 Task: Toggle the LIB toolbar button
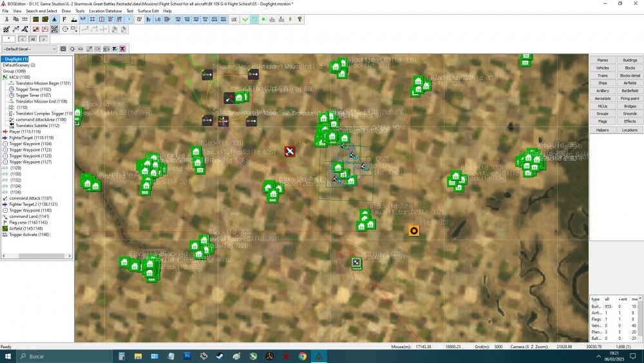(158, 20)
